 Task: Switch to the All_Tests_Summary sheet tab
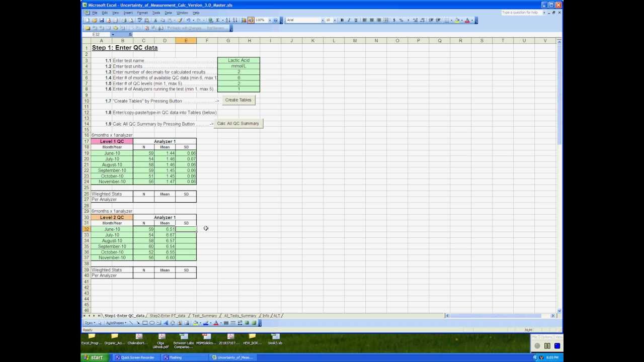(x=240, y=316)
